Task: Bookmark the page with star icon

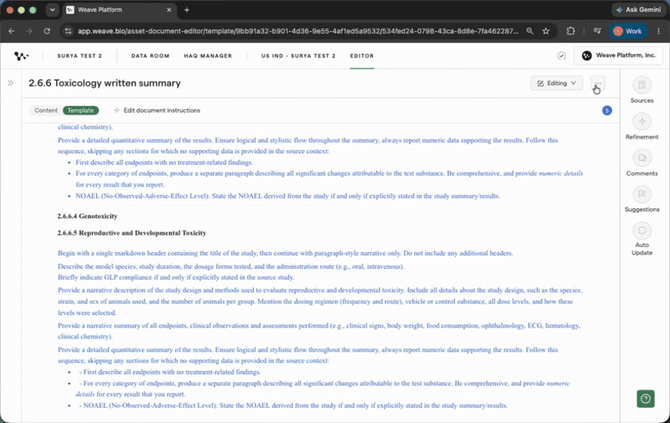Action: [546, 31]
